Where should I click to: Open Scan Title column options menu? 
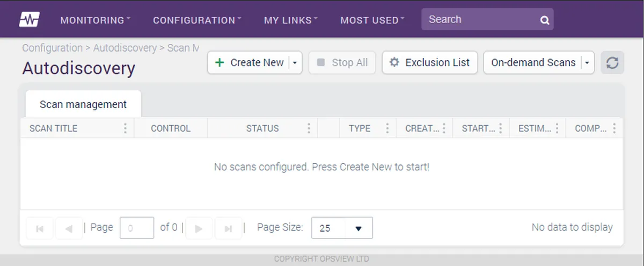(125, 128)
